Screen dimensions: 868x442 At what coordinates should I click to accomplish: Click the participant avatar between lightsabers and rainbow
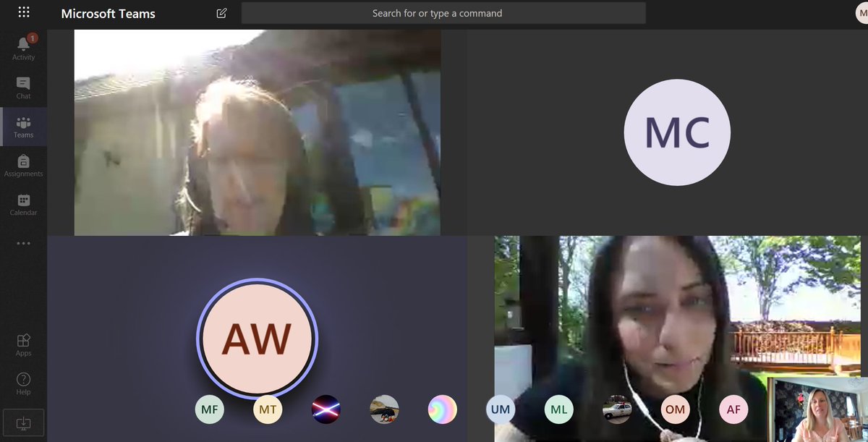click(384, 409)
